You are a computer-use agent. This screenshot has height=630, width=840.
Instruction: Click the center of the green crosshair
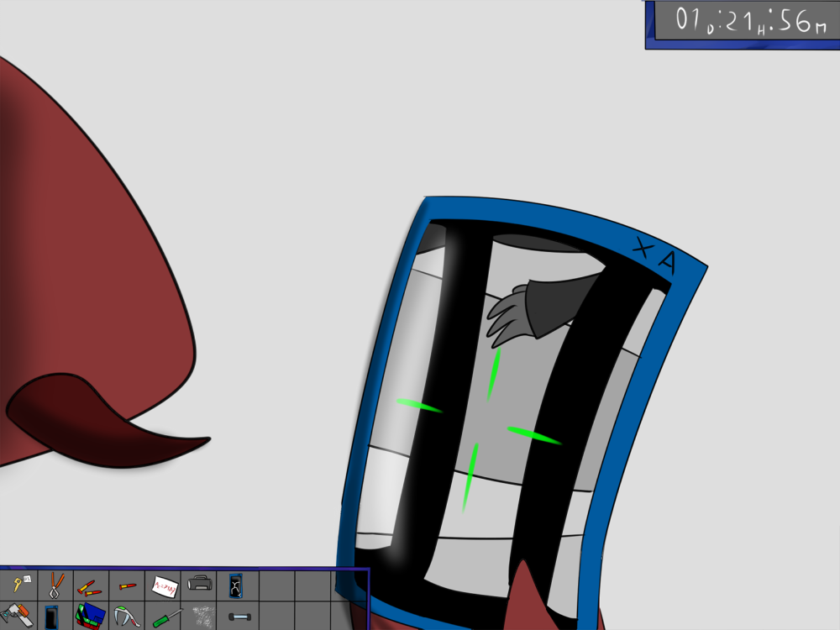click(x=479, y=420)
